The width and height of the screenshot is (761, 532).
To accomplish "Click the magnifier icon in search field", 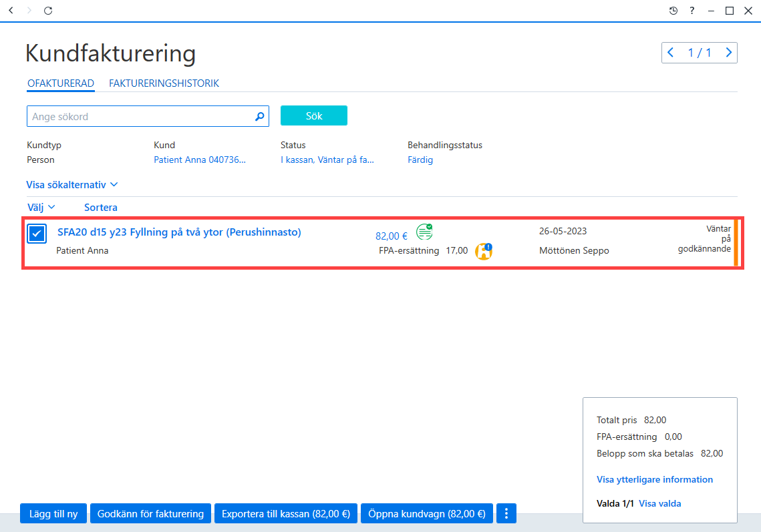I will 260,116.
